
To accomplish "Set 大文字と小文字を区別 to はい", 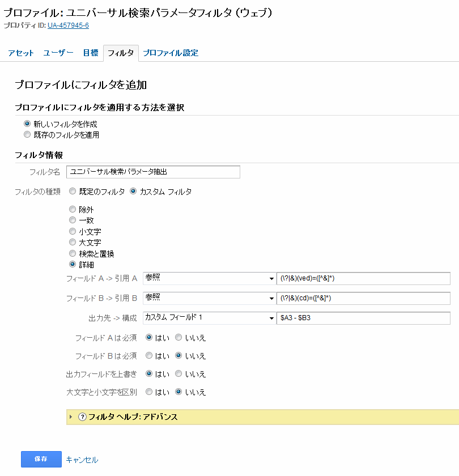I will point(149,392).
